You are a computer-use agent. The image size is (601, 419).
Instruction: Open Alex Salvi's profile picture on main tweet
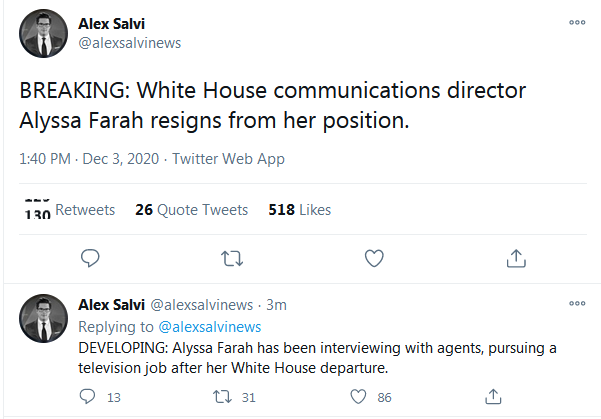point(43,33)
